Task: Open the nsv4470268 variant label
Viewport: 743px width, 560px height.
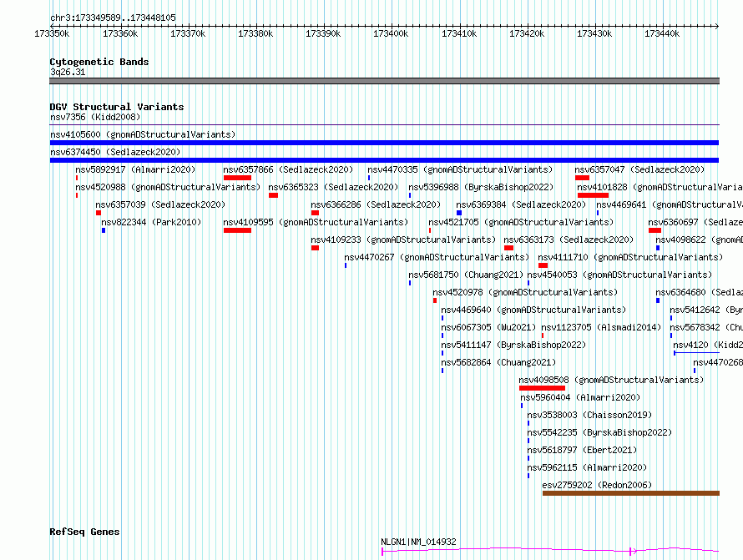Action: click(718, 362)
